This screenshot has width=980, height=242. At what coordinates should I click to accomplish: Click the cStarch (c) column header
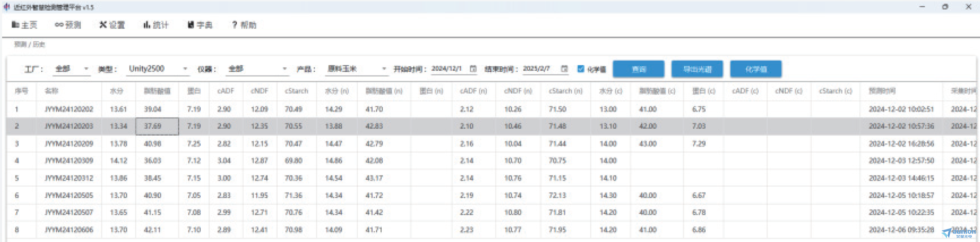pyautogui.click(x=835, y=91)
